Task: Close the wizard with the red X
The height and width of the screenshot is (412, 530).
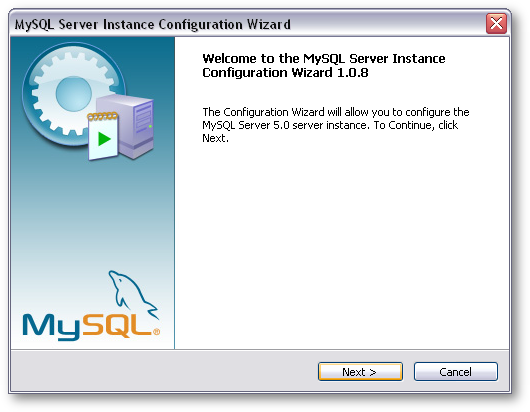Action: tap(496, 24)
